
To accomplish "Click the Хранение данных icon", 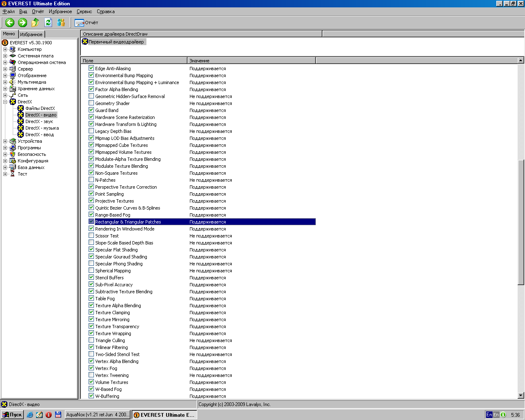I will coord(13,89).
